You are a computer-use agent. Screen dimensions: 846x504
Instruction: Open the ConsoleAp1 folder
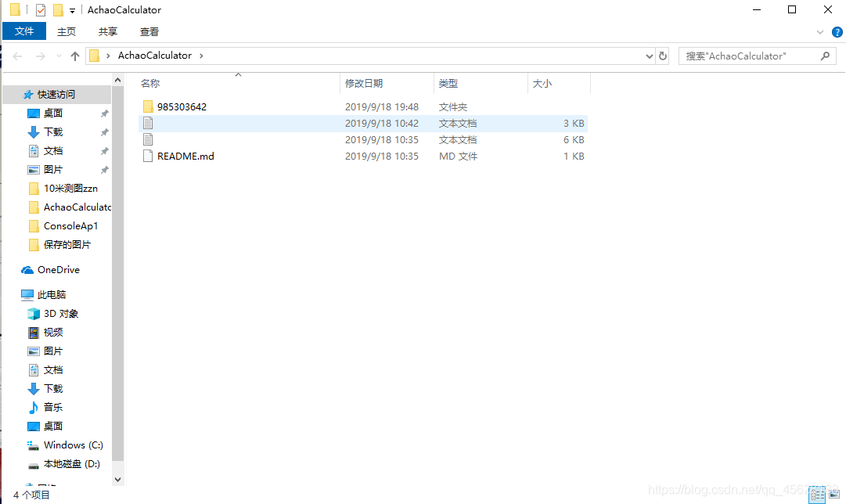[70, 226]
